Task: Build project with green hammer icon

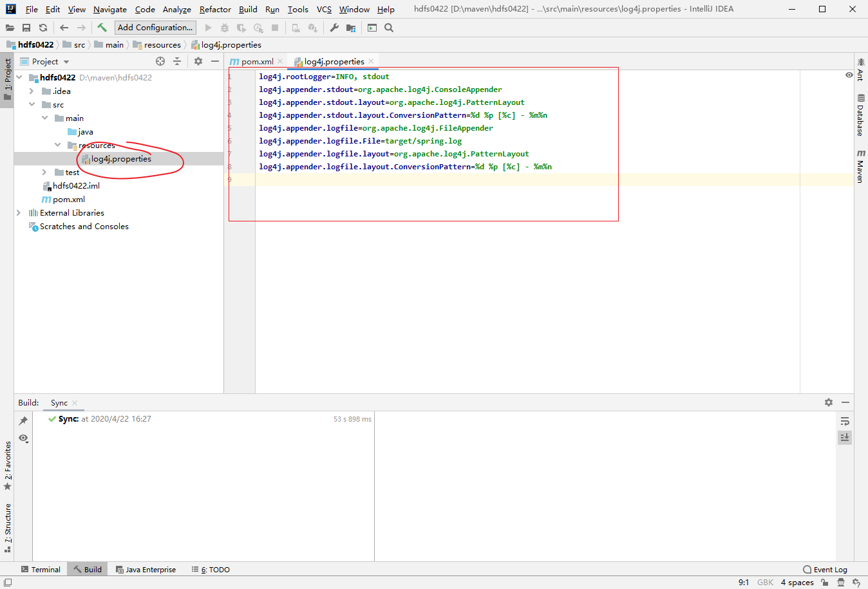Action: [x=102, y=28]
